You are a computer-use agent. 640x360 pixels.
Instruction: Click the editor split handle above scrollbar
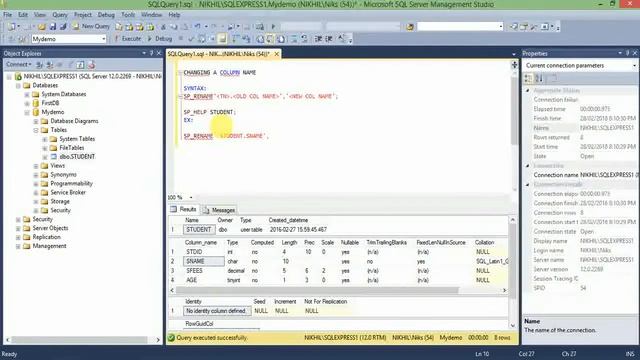pos(514,64)
